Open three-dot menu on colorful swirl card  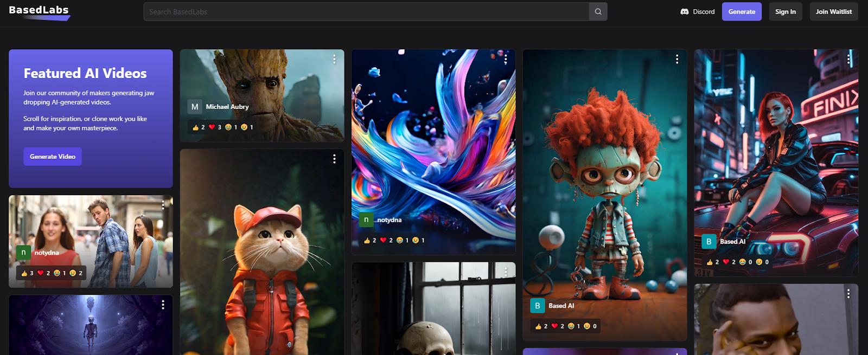[x=506, y=59]
